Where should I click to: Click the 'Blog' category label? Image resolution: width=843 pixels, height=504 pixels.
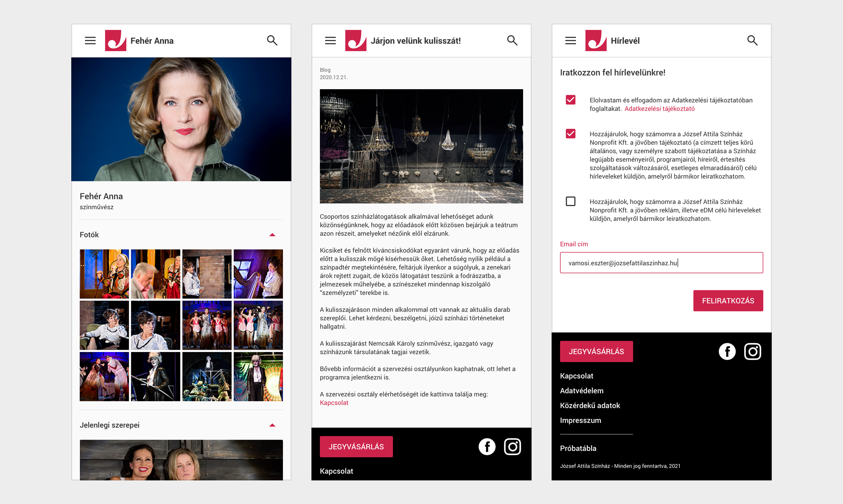click(325, 70)
